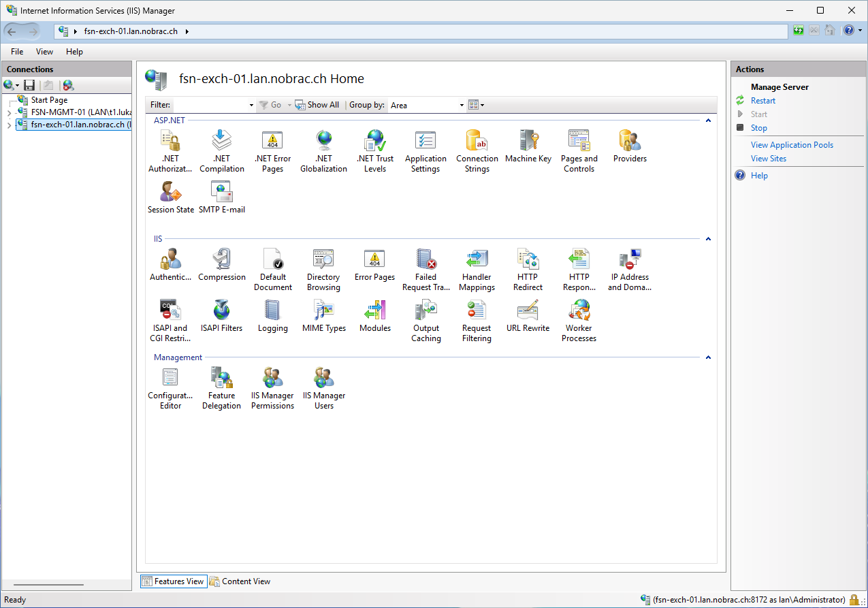Open IIS Manager Permissions
The width and height of the screenshot is (868, 608).
tap(272, 388)
